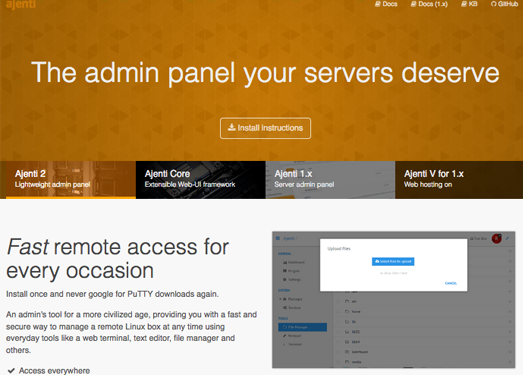Click the 'Install once and never google for PuTTY' sentence
523x375 pixels.
coord(112,294)
